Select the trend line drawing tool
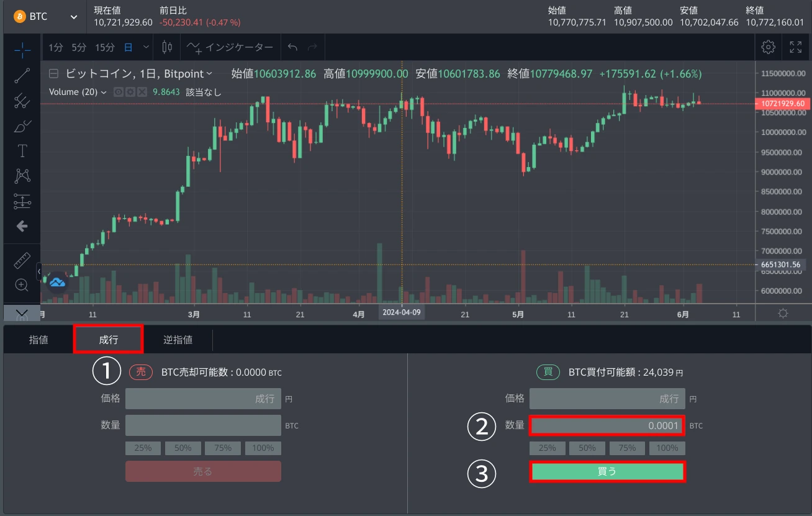Screen dimensions: 812x516 click(22, 76)
